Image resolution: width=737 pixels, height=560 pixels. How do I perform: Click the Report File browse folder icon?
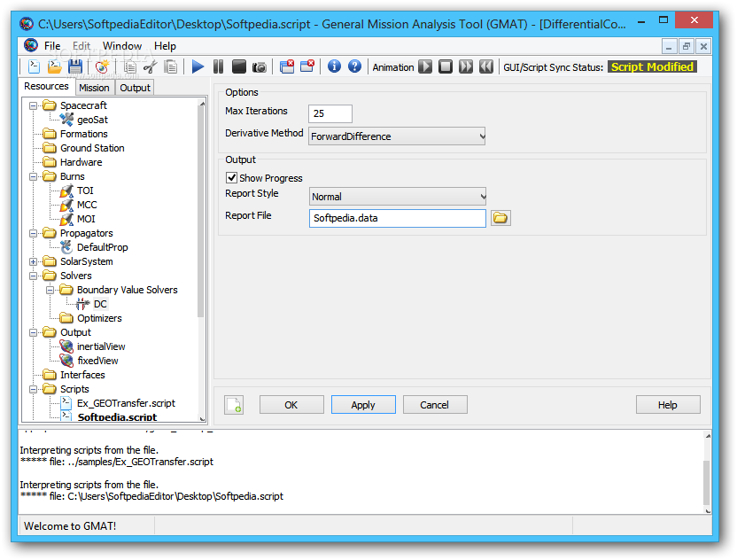tap(500, 218)
